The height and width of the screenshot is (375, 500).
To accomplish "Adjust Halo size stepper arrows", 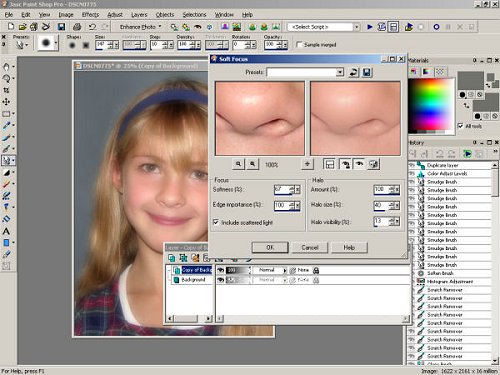I will (392, 206).
